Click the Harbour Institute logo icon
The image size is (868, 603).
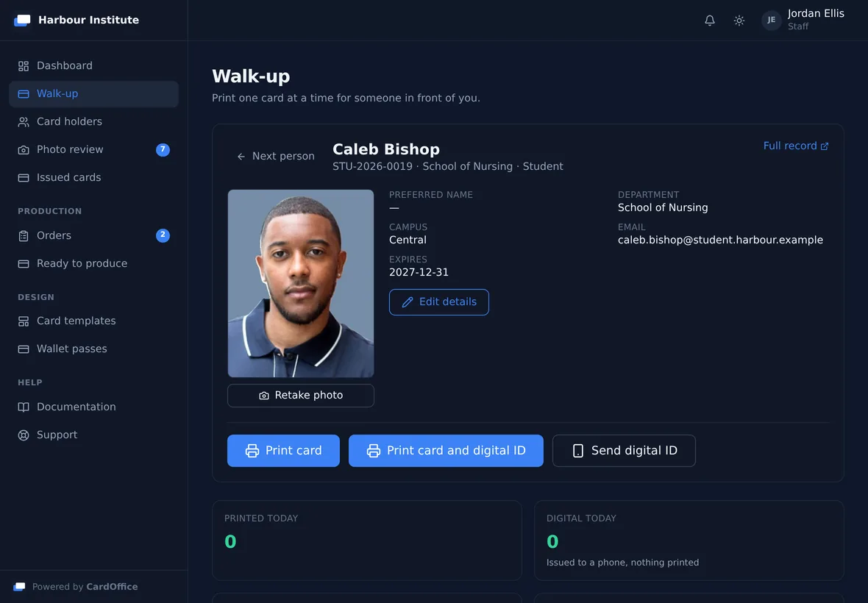22,20
